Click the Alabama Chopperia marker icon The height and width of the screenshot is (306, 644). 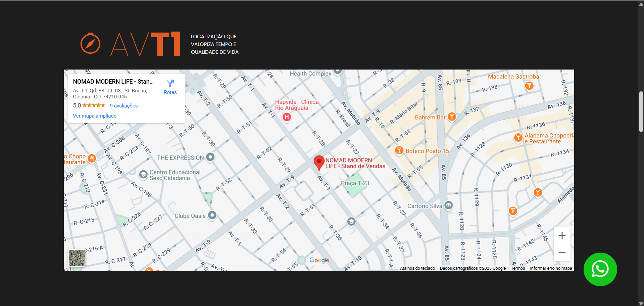(518, 137)
